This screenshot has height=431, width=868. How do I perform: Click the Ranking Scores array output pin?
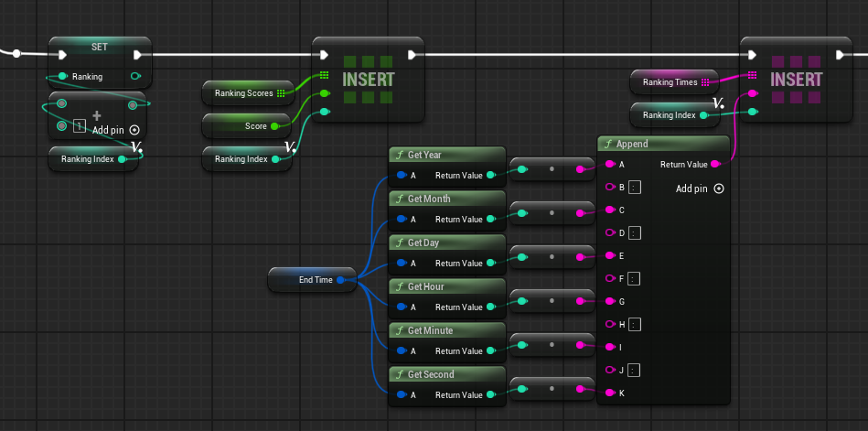point(281,93)
